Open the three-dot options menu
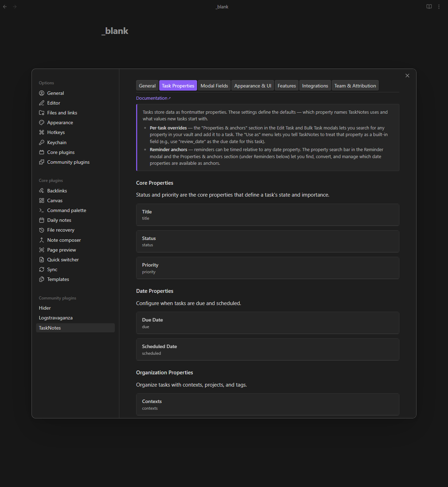The height and width of the screenshot is (487, 448). pos(439,6)
